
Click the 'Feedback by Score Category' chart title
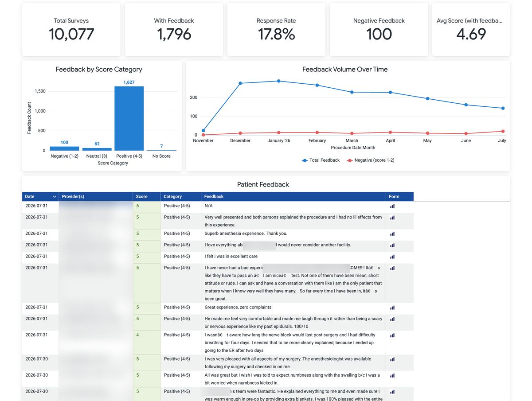click(99, 69)
